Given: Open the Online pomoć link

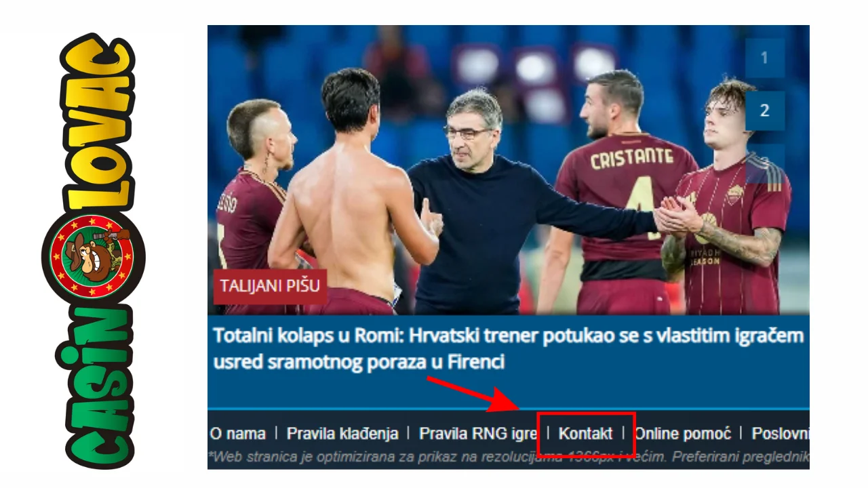Looking at the screenshot, I should click(683, 434).
